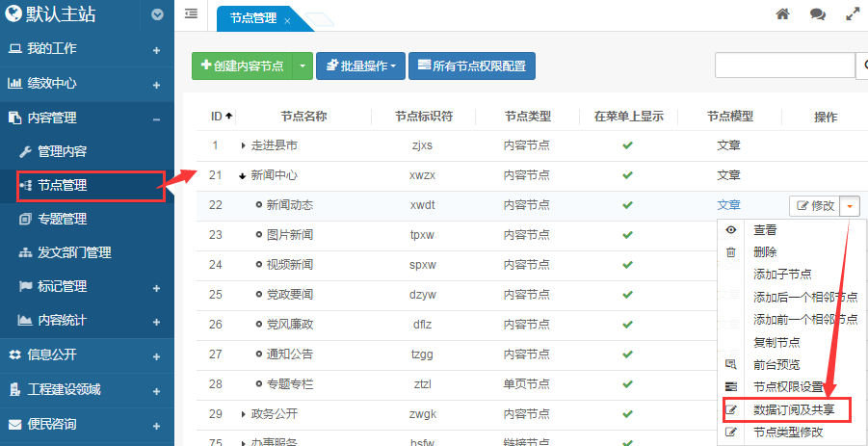Screen dimensions: 868x446
Task: Click the 前台预览 preview icon
Action: 731,365
